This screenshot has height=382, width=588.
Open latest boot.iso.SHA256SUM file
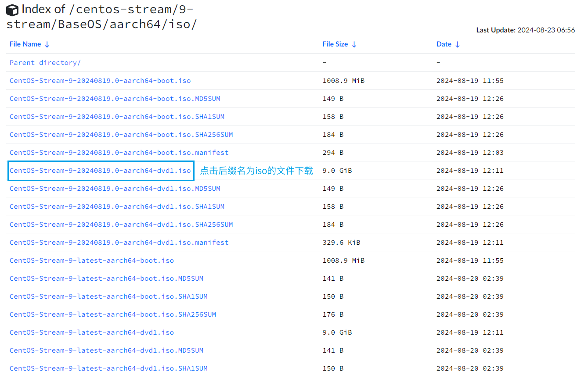click(113, 314)
